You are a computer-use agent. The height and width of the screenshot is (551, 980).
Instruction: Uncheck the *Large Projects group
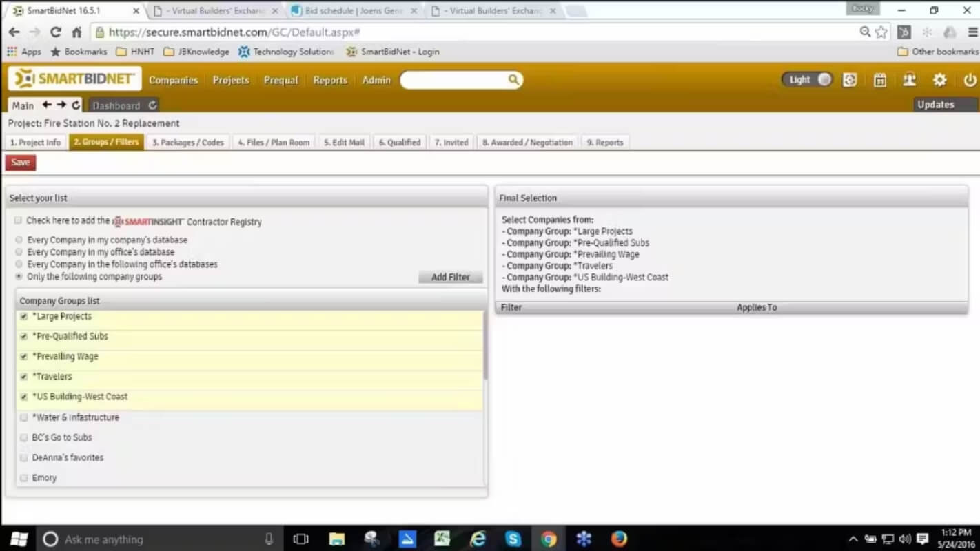click(24, 317)
